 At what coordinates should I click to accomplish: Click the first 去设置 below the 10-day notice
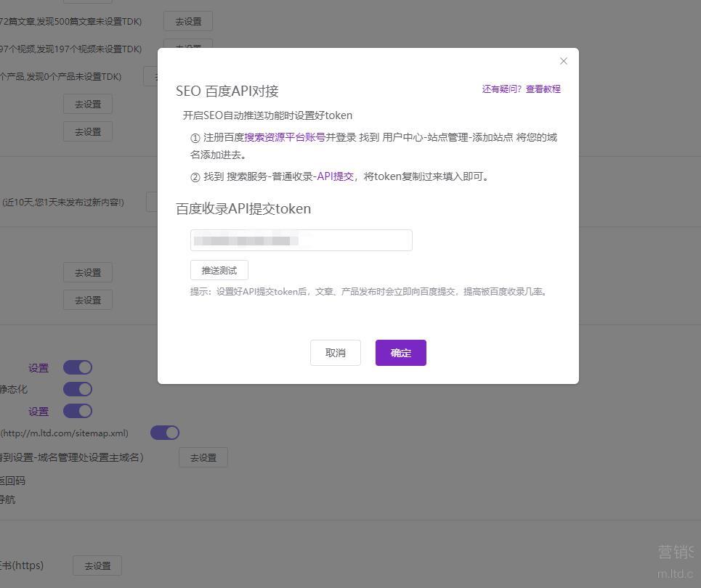pyautogui.click(x=88, y=273)
